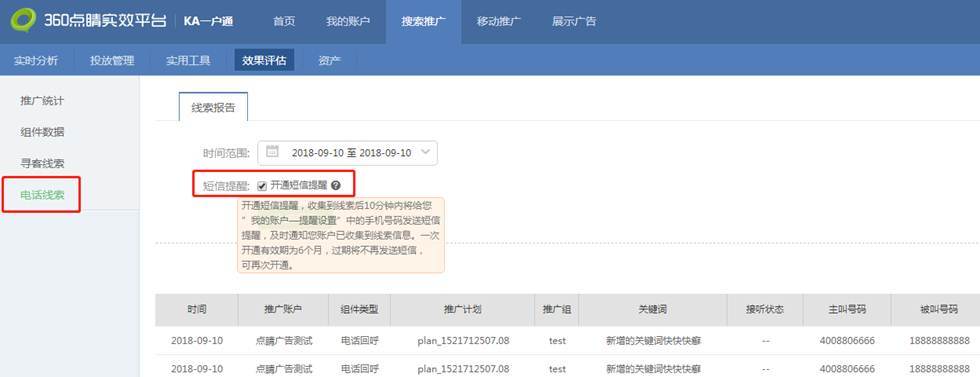The image size is (980, 377).
Task: Open the 展示广告 top navigation item
Action: coord(574,21)
